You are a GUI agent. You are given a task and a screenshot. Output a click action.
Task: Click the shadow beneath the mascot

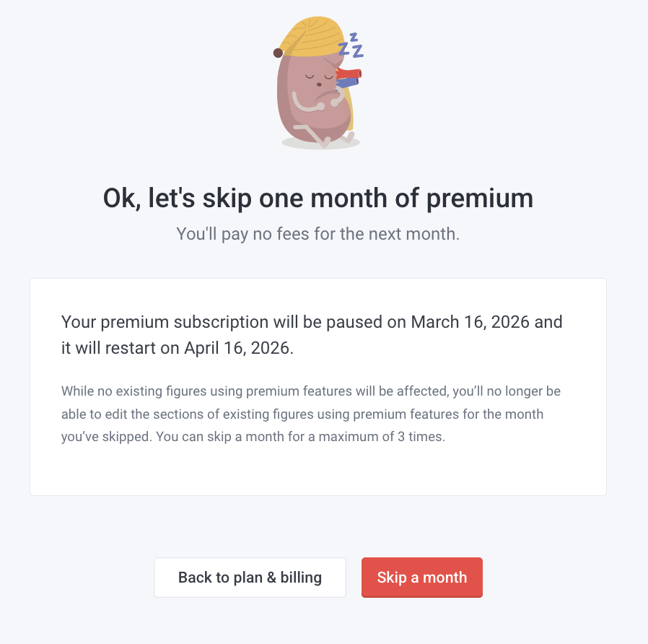[x=320, y=144]
